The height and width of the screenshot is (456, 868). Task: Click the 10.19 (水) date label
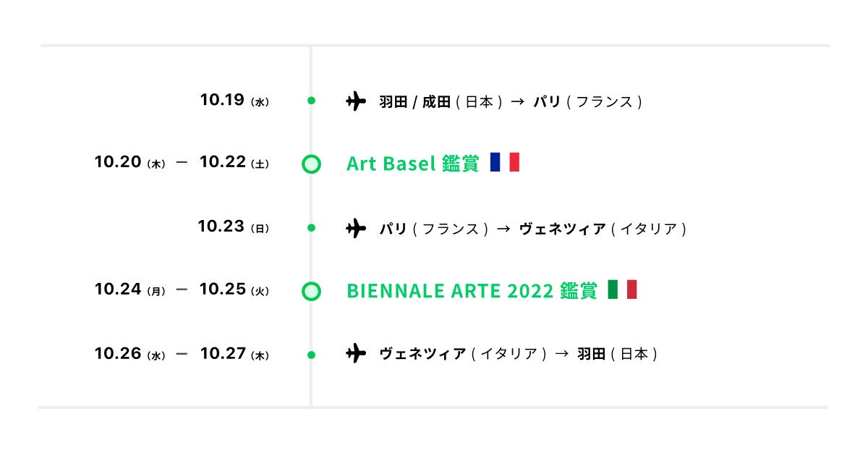click(x=234, y=101)
